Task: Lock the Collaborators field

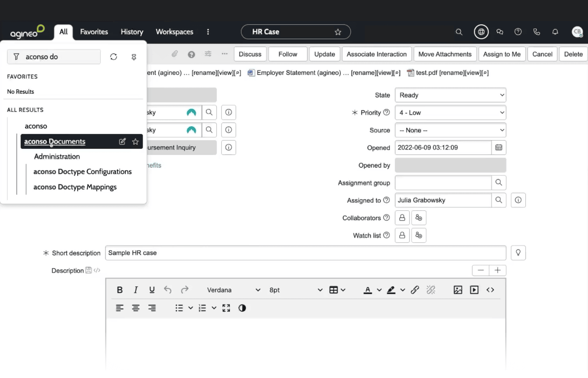Action: [x=402, y=217]
